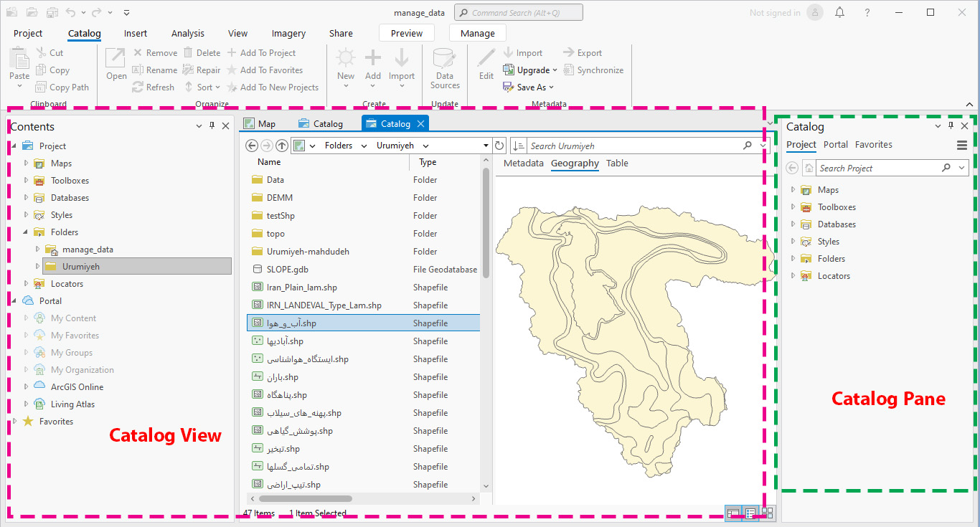Image resolution: width=980 pixels, height=527 pixels.
Task: Click the up one level arrow in Catalog view
Action: click(281, 145)
